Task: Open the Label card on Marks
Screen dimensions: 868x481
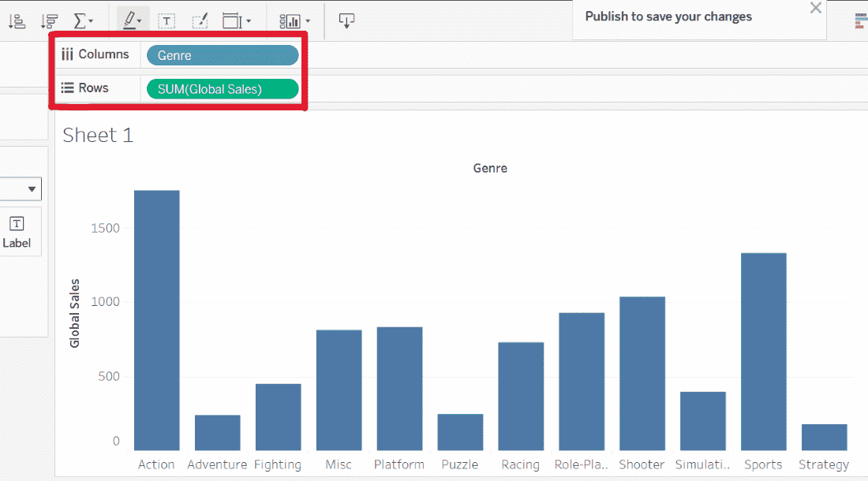Action: tap(17, 232)
